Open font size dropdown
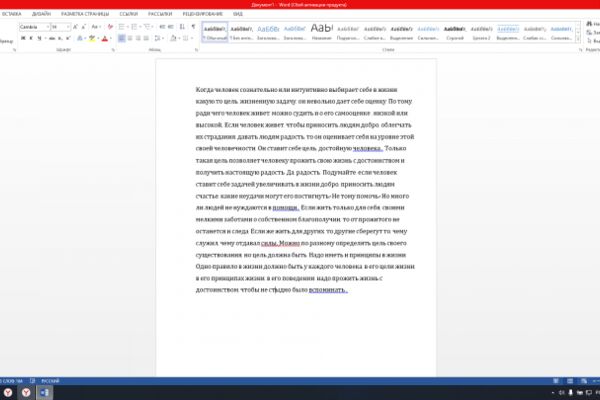The image size is (600, 400). [68, 27]
